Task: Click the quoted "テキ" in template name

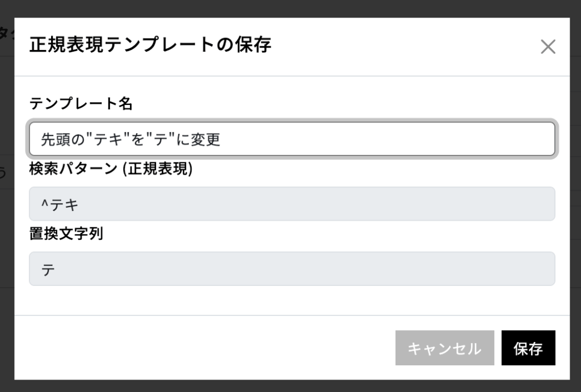Action: [x=106, y=140]
